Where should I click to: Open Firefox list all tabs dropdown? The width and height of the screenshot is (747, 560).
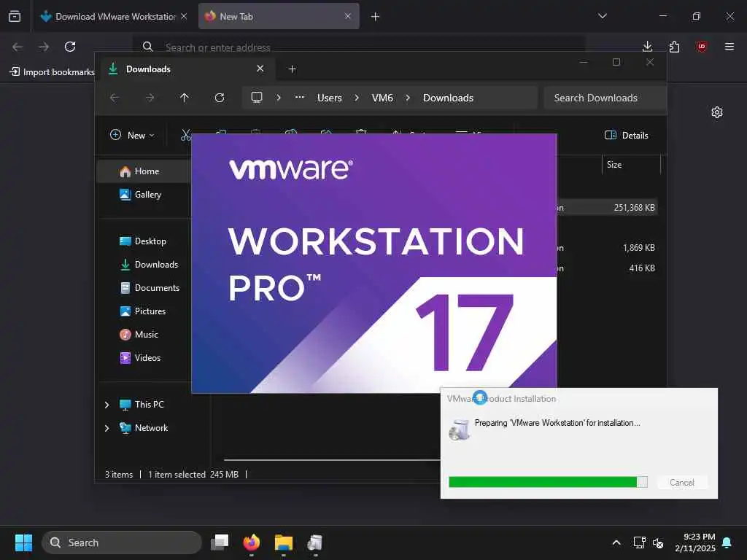[x=602, y=16]
